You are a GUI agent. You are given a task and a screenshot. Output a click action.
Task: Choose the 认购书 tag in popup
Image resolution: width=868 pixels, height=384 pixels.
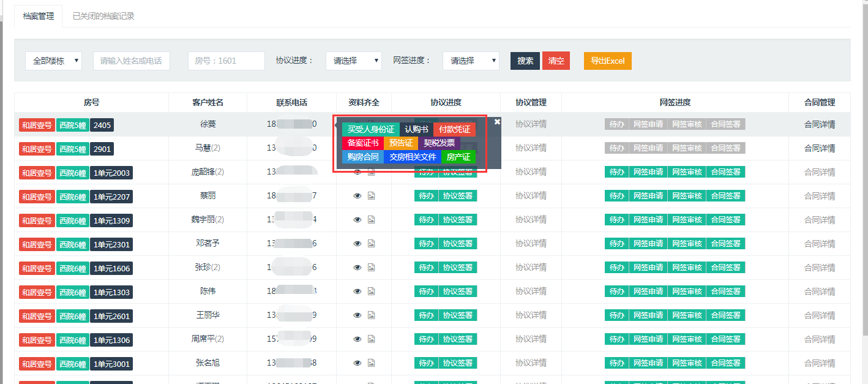pos(416,129)
